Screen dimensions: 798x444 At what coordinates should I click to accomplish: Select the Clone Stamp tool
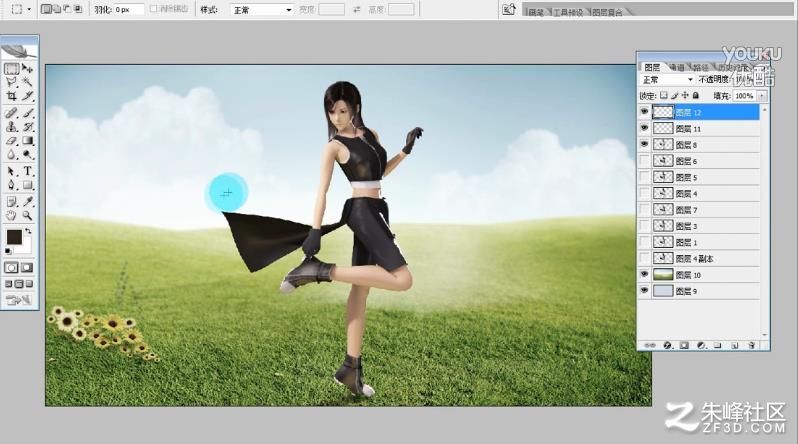click(12, 127)
